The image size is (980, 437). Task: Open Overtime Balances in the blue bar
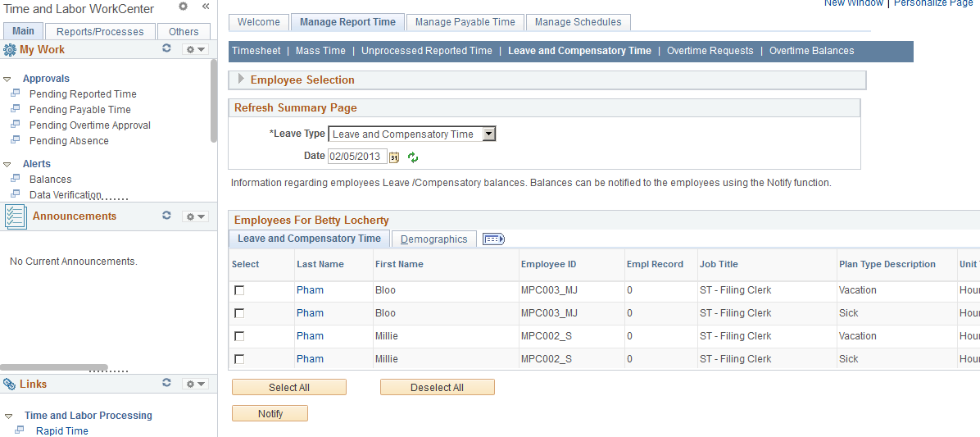[811, 51]
